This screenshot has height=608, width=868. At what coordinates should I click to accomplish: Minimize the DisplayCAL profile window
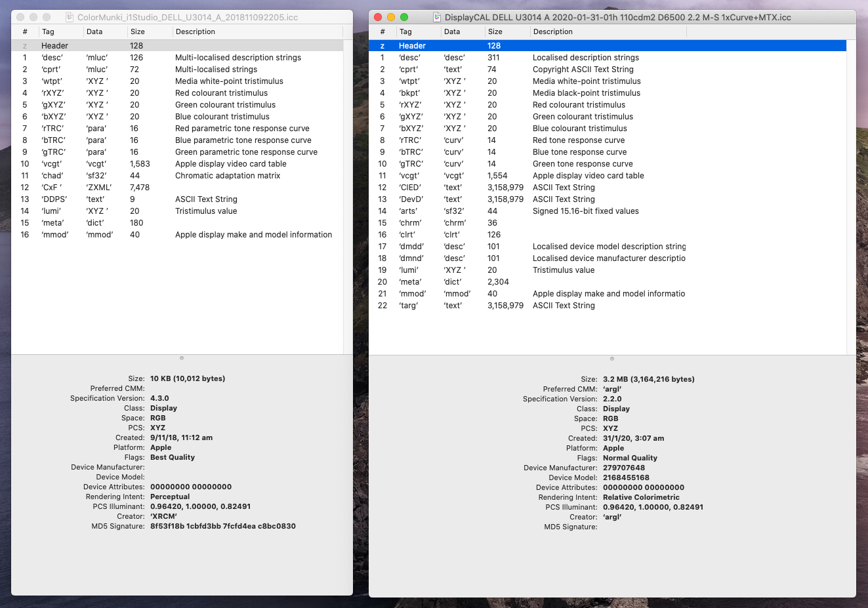(391, 17)
